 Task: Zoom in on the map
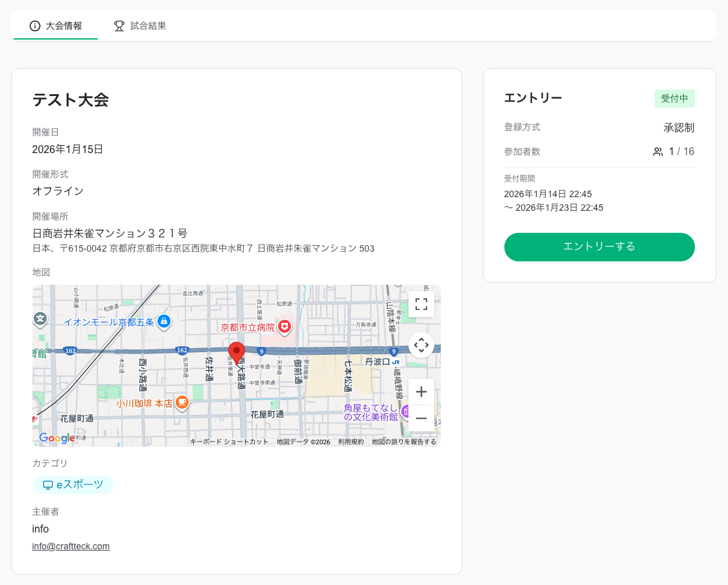click(x=421, y=392)
